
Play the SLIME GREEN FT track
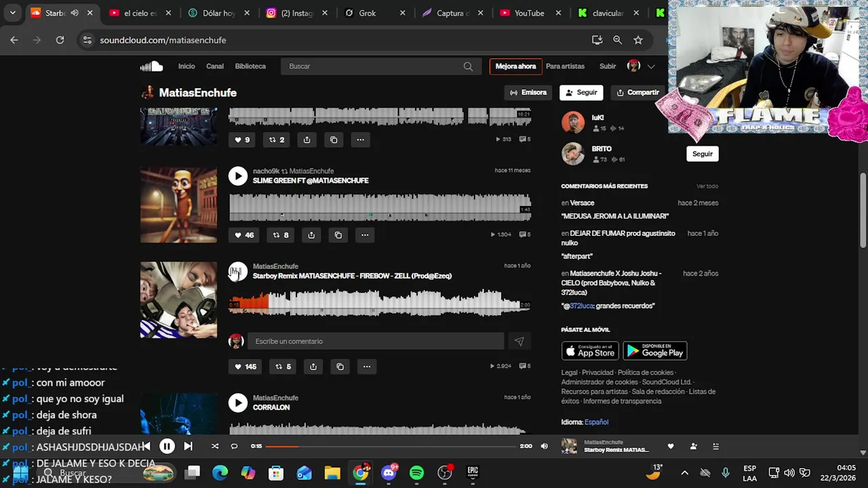tap(238, 176)
